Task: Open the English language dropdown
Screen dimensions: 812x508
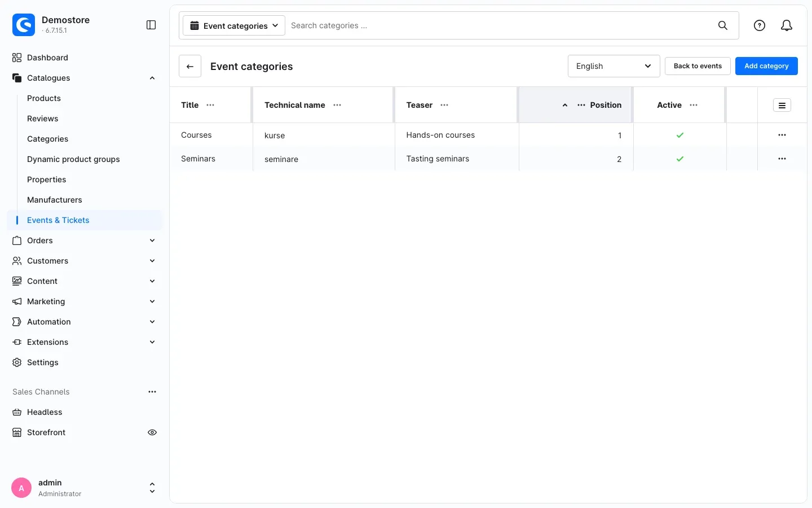Action: [614, 66]
